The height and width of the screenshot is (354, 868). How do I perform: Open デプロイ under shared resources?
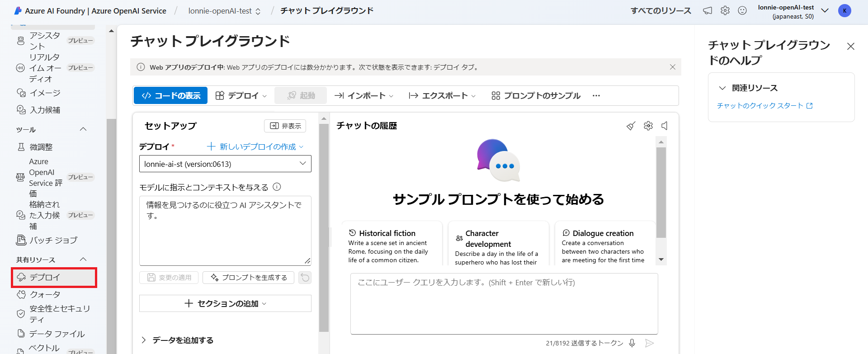click(x=55, y=277)
